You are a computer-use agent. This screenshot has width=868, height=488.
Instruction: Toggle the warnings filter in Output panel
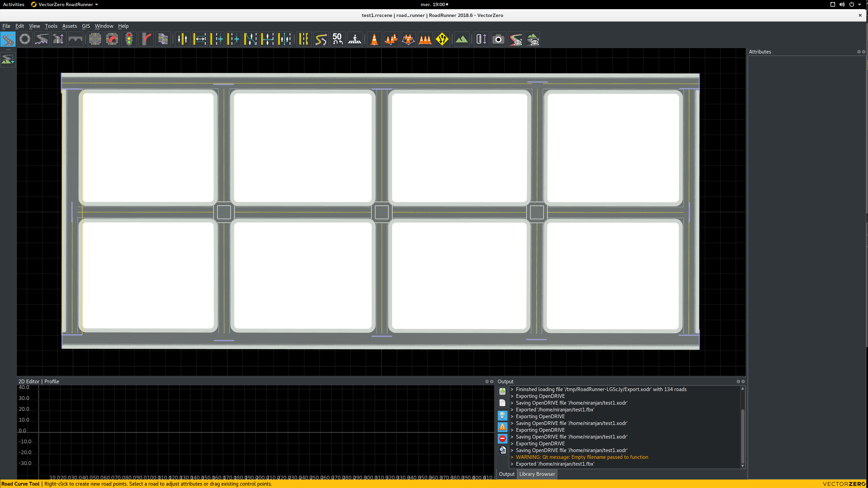coord(502,427)
